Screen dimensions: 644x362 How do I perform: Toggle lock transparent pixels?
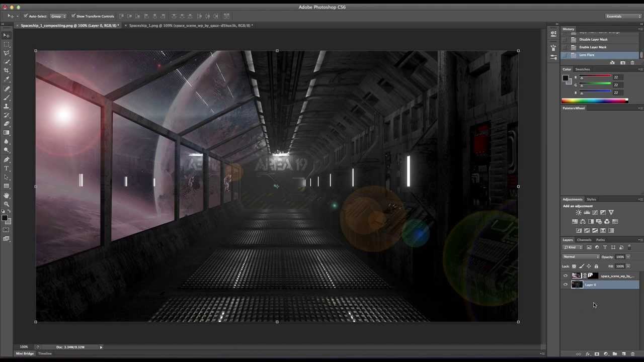[574, 266]
